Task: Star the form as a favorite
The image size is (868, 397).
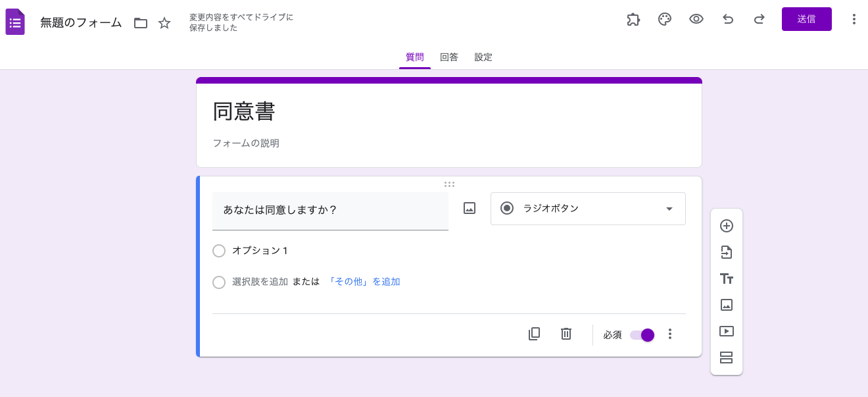Action: (x=164, y=23)
